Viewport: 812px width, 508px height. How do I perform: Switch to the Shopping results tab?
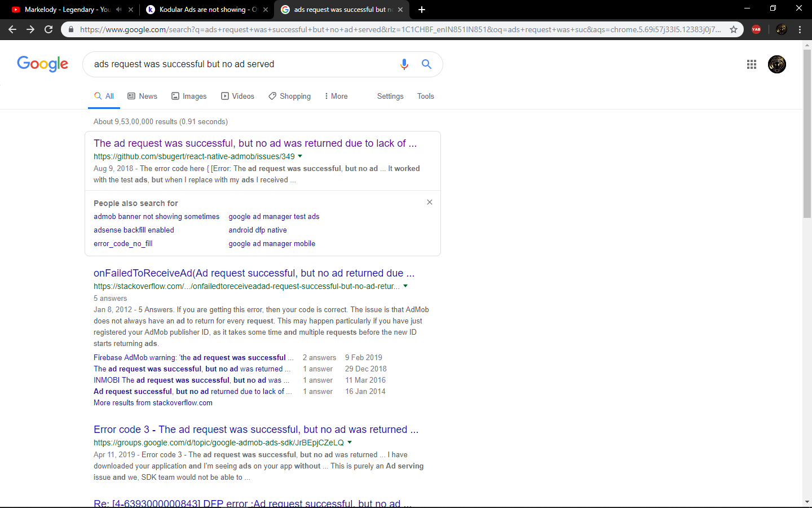click(290, 97)
